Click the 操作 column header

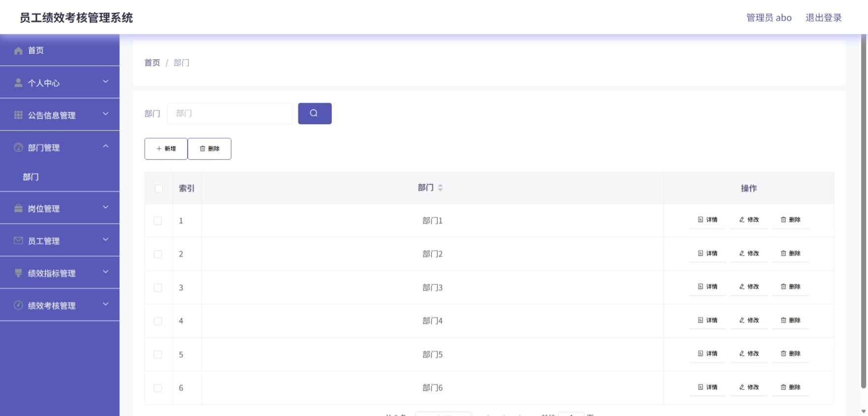pyautogui.click(x=749, y=188)
